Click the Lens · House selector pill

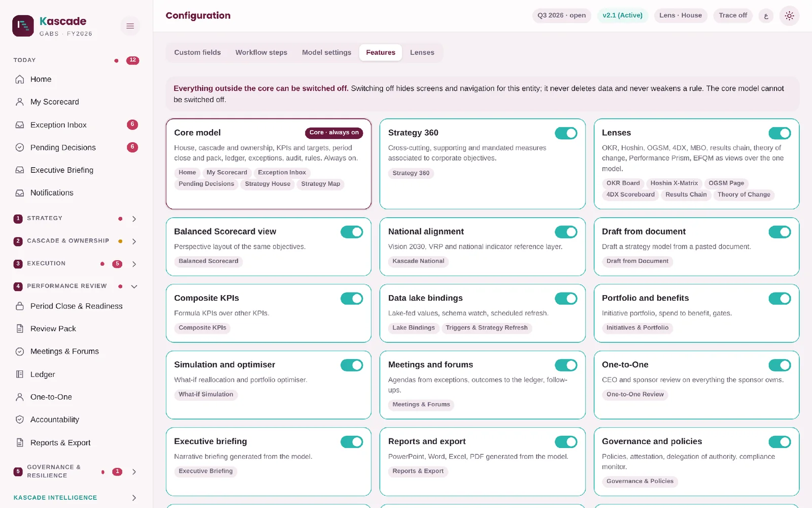pyautogui.click(x=681, y=15)
